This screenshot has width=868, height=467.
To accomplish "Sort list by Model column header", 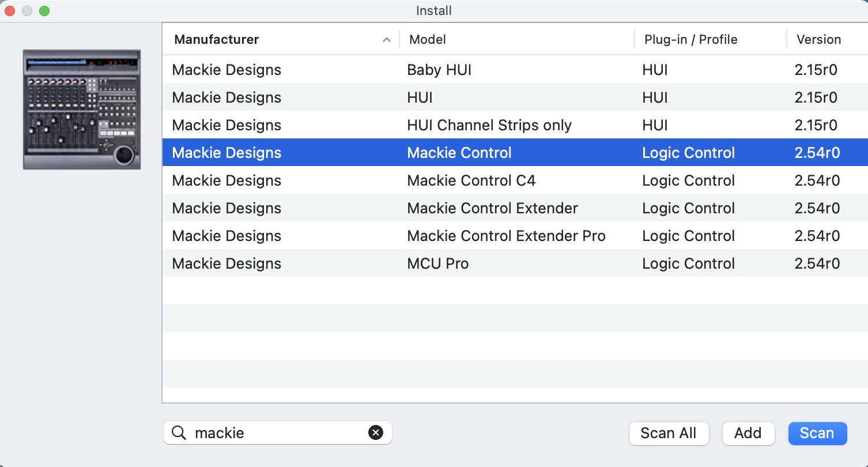I will pos(427,40).
